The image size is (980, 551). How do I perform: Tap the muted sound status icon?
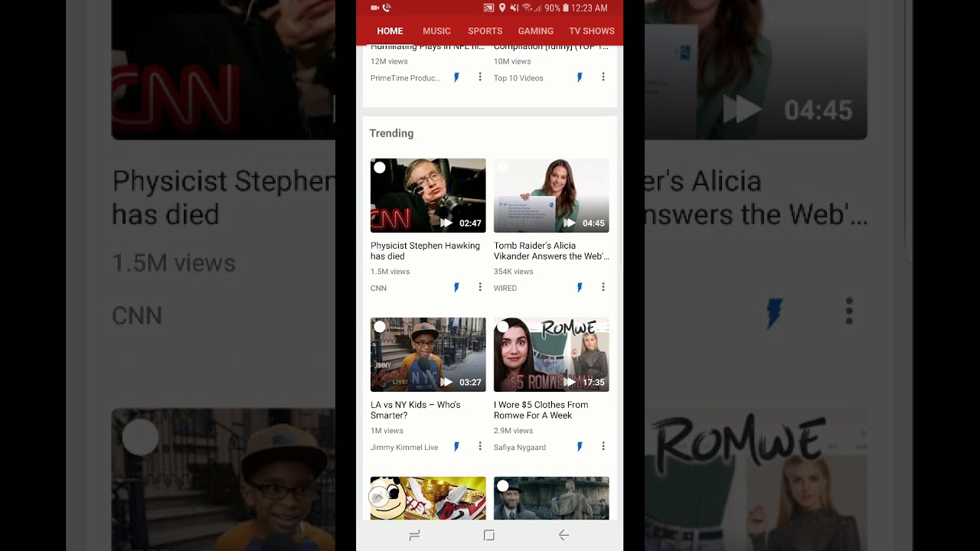coord(514,8)
